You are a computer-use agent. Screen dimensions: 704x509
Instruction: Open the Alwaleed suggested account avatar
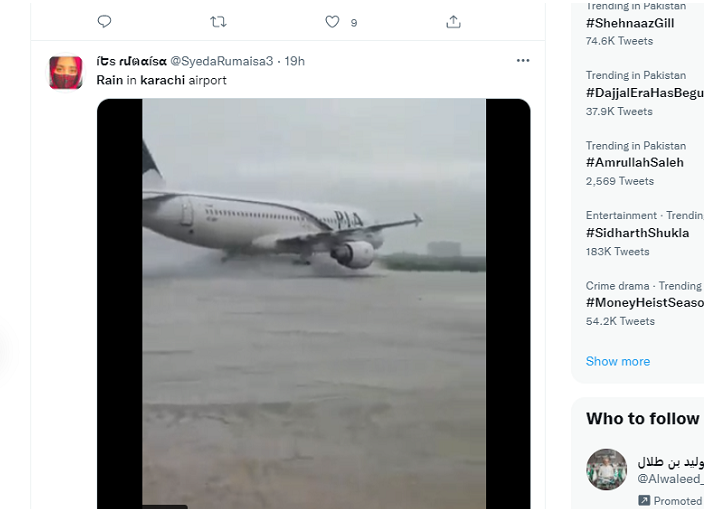(606, 469)
